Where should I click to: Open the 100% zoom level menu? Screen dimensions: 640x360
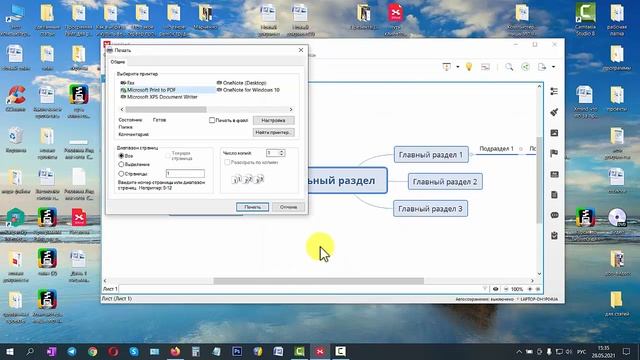tap(517, 289)
